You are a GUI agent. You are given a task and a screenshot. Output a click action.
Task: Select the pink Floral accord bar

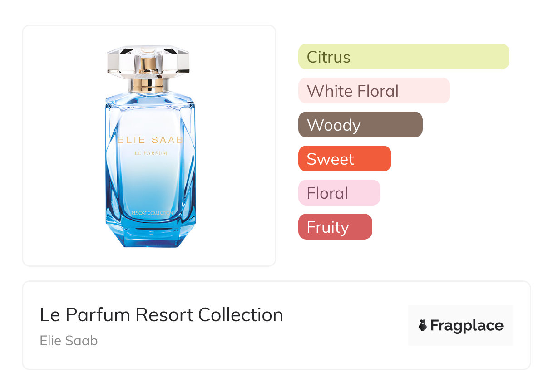click(339, 193)
